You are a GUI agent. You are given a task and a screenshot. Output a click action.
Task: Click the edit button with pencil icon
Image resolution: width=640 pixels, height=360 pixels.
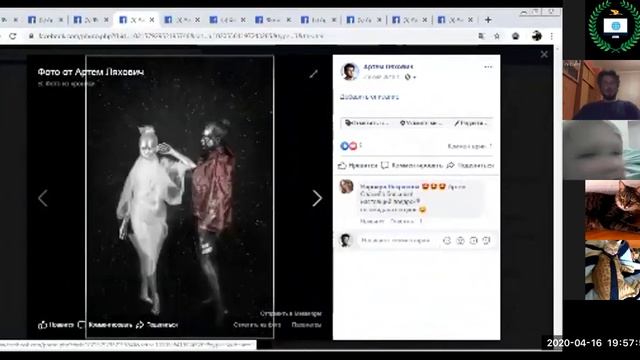coord(470,123)
